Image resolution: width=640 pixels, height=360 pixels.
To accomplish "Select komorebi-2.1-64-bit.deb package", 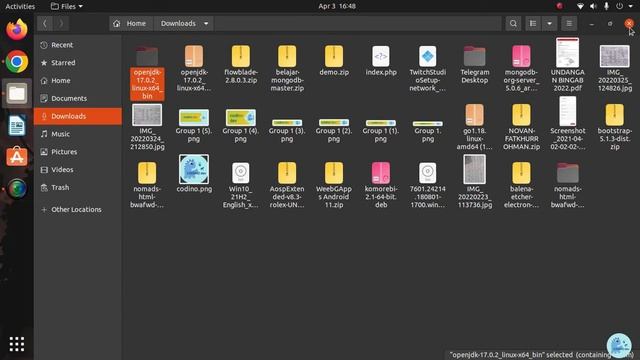I will coord(381,185).
